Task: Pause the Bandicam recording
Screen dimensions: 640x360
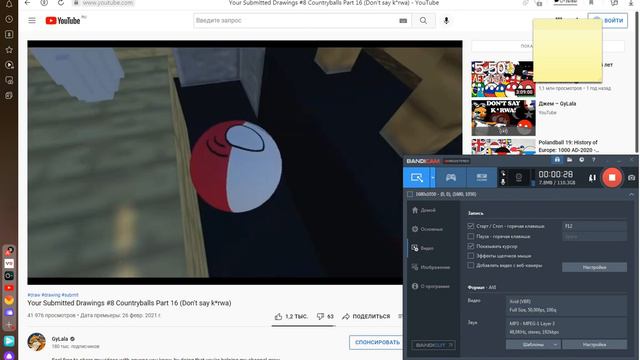Action: [592, 178]
